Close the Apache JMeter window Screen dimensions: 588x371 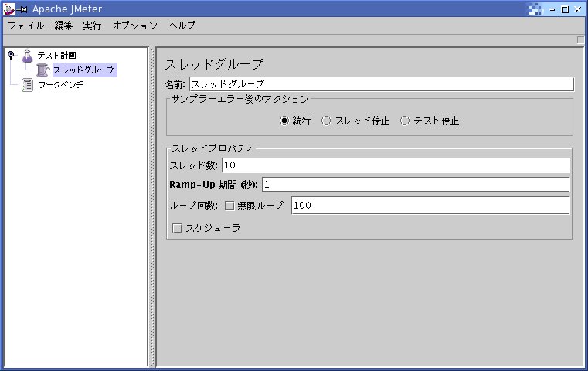click(x=577, y=10)
